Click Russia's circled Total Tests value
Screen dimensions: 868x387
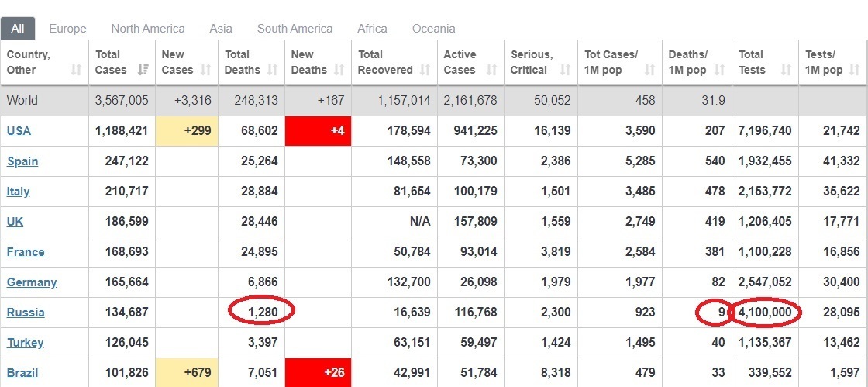[765, 313]
